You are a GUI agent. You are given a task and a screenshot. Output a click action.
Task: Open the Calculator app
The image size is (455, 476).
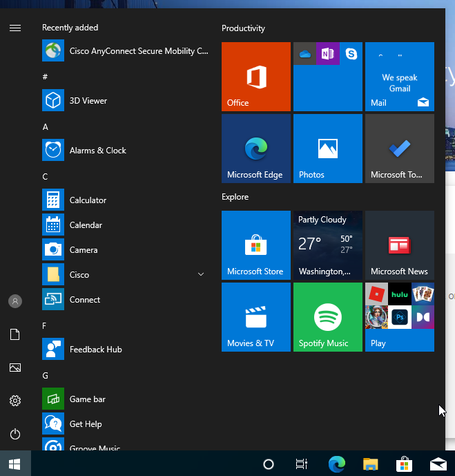[x=125, y=200]
